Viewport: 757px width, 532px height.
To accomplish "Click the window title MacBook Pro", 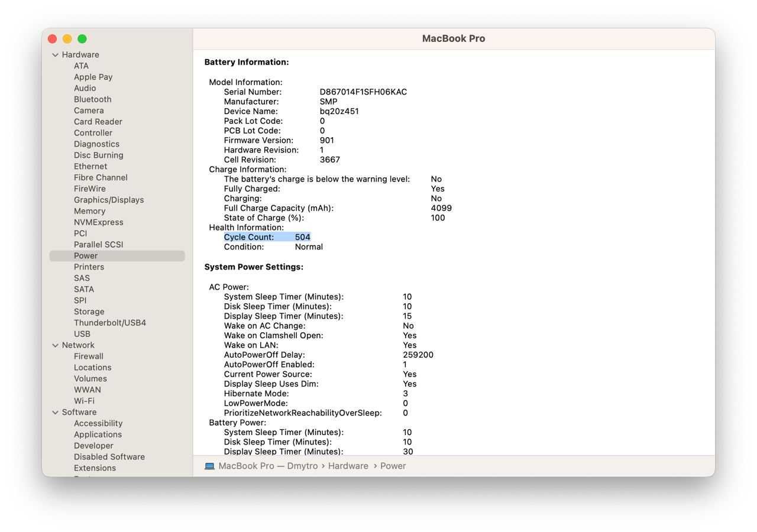I will (454, 38).
